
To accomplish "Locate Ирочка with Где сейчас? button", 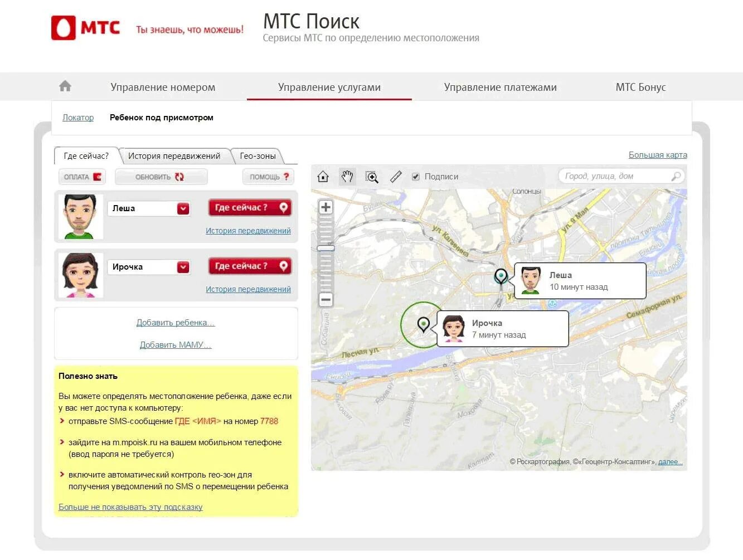I will (250, 266).
